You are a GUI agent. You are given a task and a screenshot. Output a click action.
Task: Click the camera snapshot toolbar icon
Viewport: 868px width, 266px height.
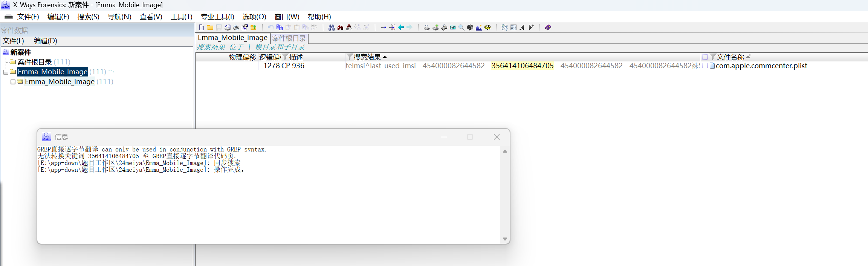click(x=470, y=28)
